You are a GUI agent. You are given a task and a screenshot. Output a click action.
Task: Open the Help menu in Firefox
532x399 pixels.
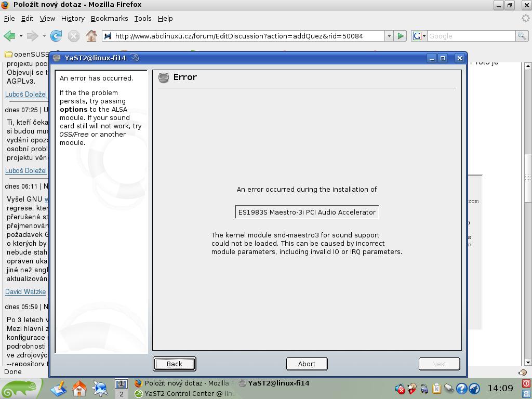tap(165, 19)
